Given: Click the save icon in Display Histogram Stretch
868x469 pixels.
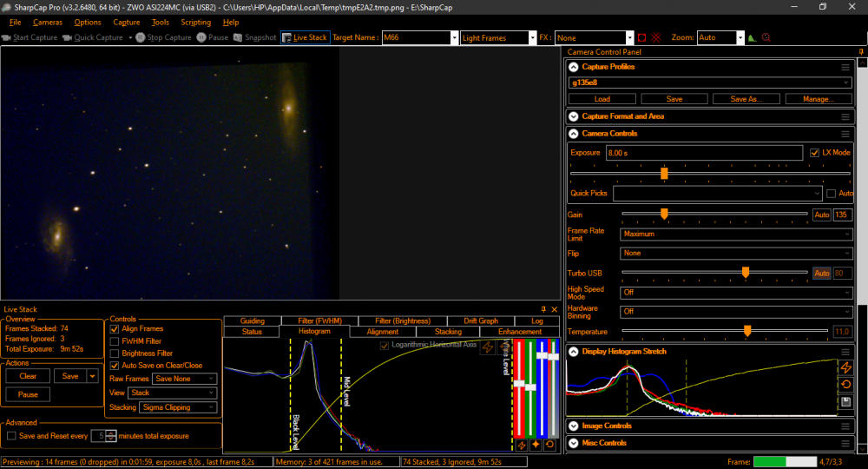Looking at the screenshot, I should click(845, 402).
